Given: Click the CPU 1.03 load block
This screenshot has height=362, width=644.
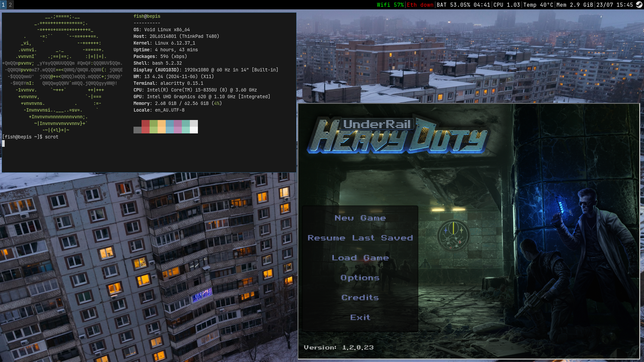Looking at the screenshot, I should point(506,5).
